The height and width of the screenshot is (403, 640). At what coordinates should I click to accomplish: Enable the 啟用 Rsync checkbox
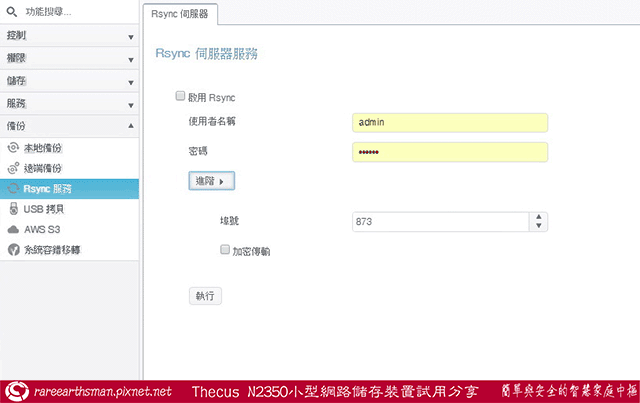pyautogui.click(x=180, y=96)
